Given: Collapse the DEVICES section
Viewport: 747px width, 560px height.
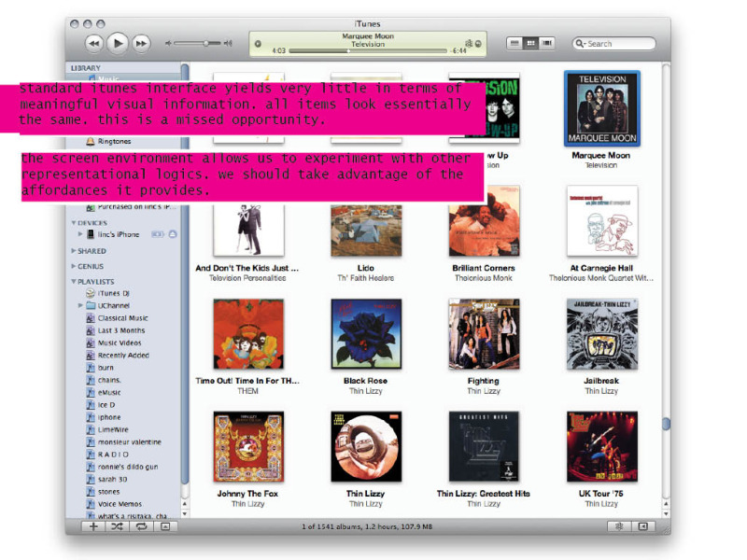Looking at the screenshot, I should click(74, 223).
